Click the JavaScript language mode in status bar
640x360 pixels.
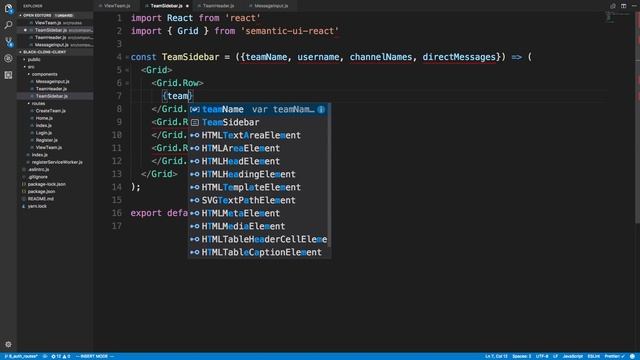[573, 356]
